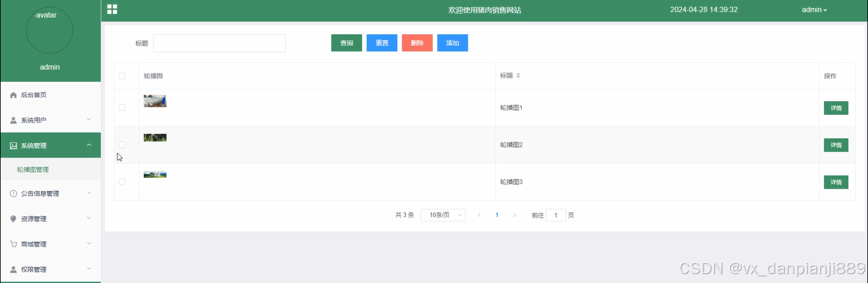Open 商城管理 menu label

pyautogui.click(x=34, y=244)
